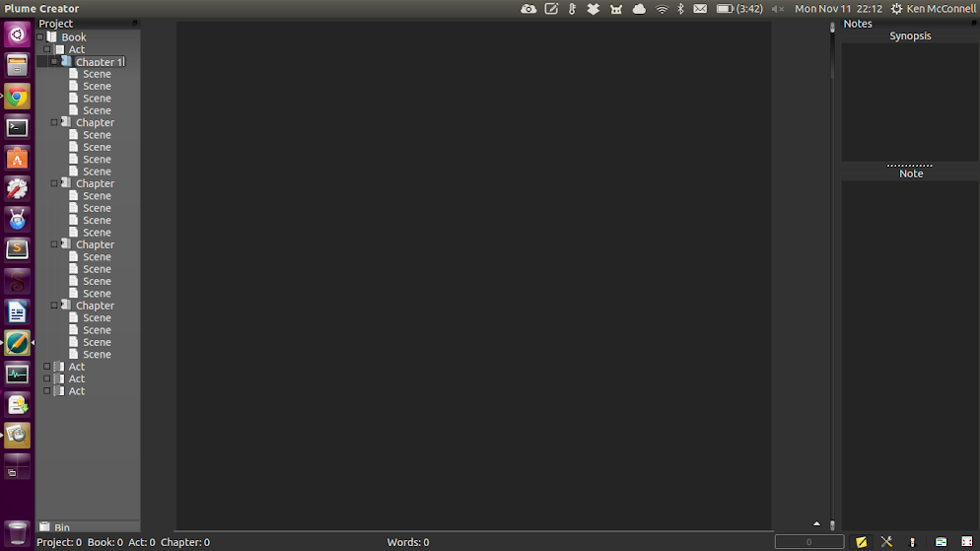980x551 pixels.
Task: Click inside the Note text box
Action: coord(910,356)
